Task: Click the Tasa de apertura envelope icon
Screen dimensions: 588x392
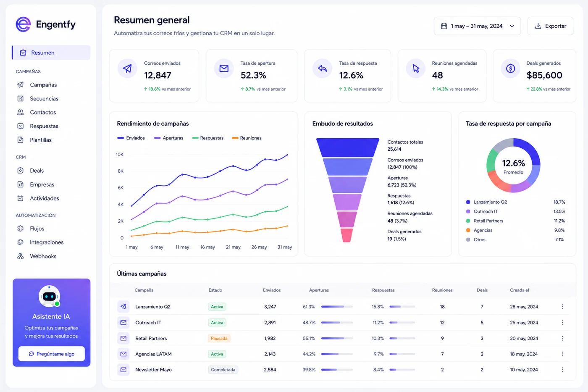Action: click(x=224, y=68)
